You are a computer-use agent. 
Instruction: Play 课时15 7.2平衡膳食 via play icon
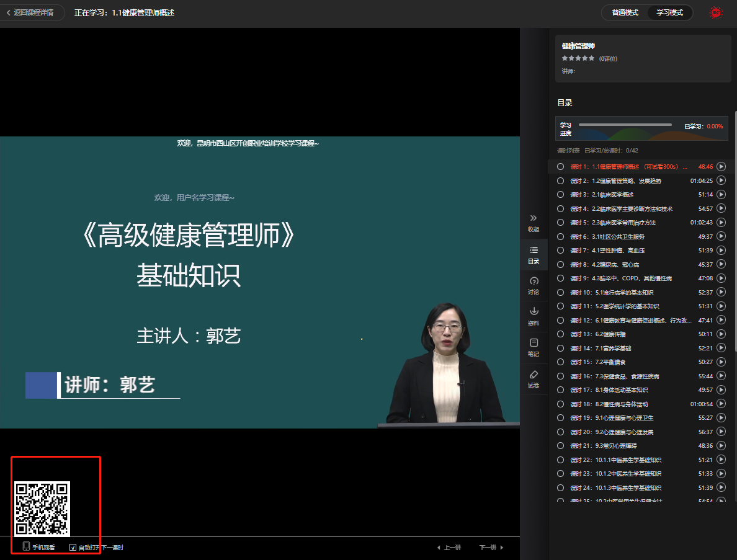(721, 362)
